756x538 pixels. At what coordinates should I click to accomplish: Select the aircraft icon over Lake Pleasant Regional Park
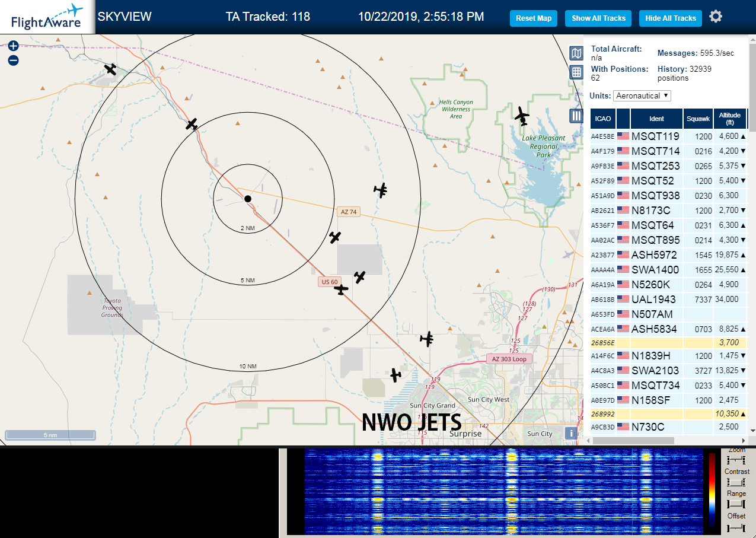point(522,116)
